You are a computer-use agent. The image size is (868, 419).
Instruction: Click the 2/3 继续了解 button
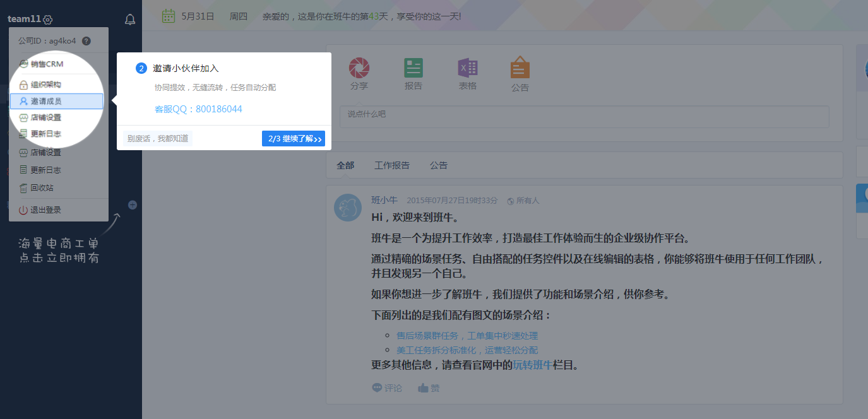[x=294, y=139]
